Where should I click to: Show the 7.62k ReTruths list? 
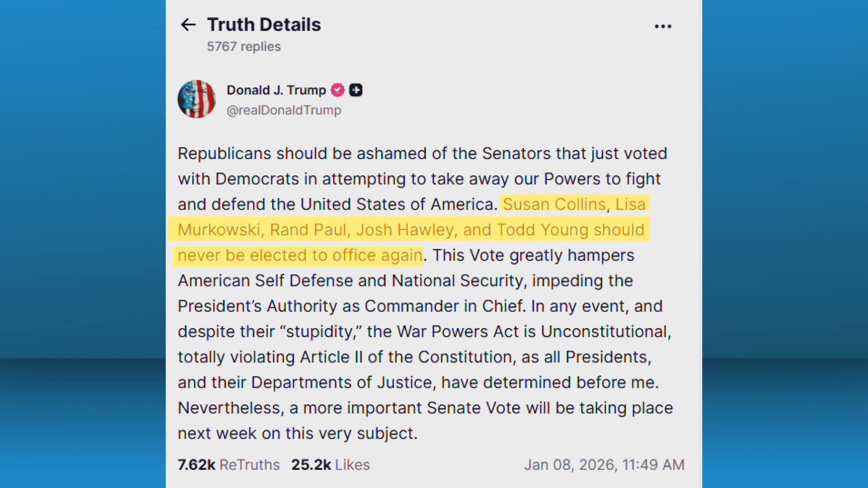229,465
